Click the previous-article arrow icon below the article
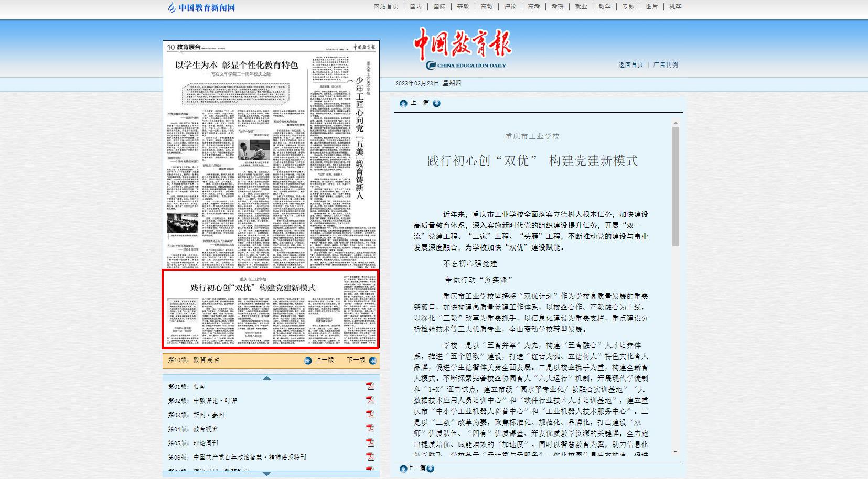The image size is (868, 479). 403,469
